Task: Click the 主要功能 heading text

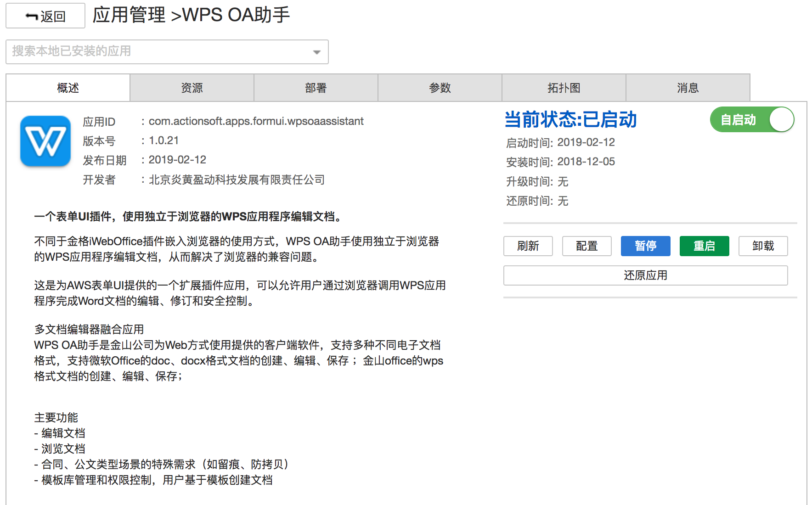Action: click(x=56, y=417)
